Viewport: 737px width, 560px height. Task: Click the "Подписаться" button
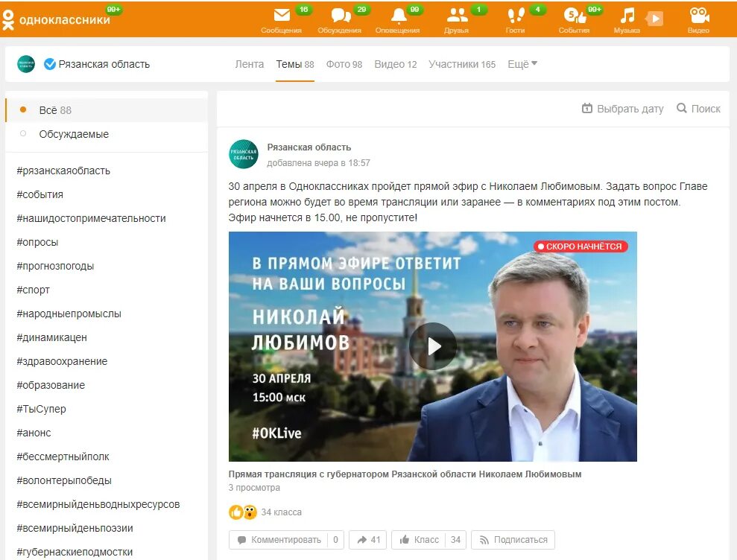(x=513, y=540)
